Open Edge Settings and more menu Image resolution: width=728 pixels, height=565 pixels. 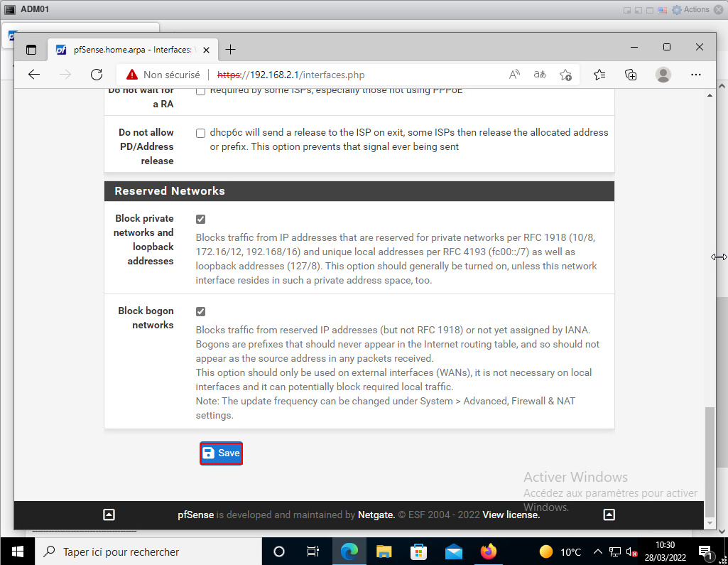(x=697, y=75)
